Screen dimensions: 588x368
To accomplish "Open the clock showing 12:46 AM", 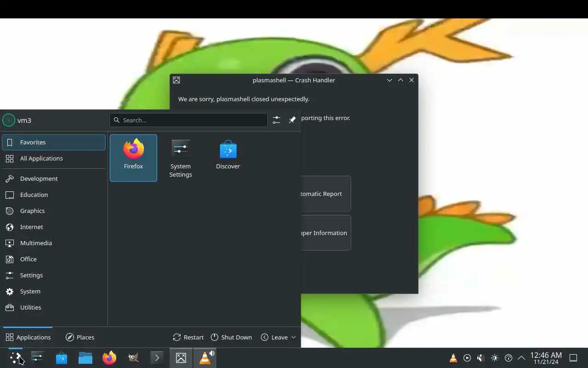I will coord(546,358).
